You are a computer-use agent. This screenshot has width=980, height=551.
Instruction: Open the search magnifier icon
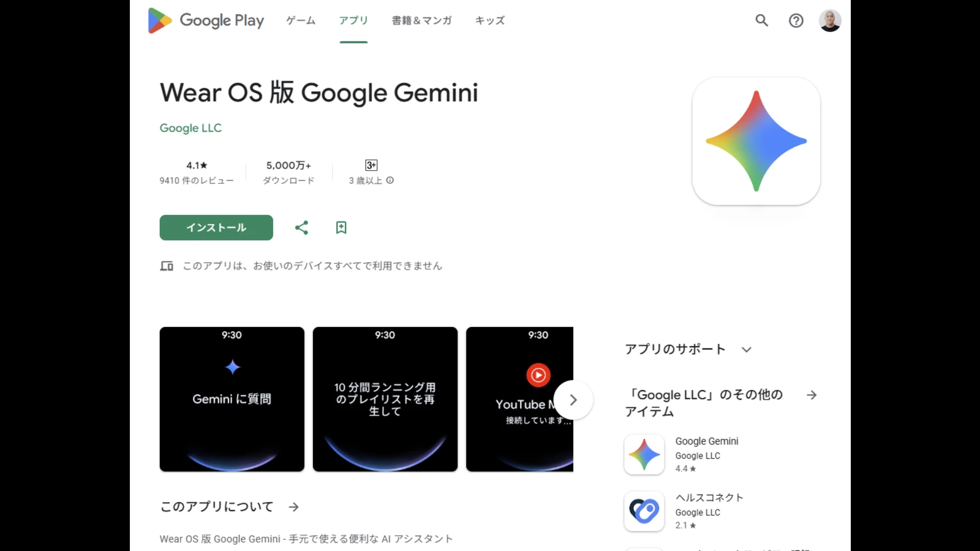coord(761,20)
